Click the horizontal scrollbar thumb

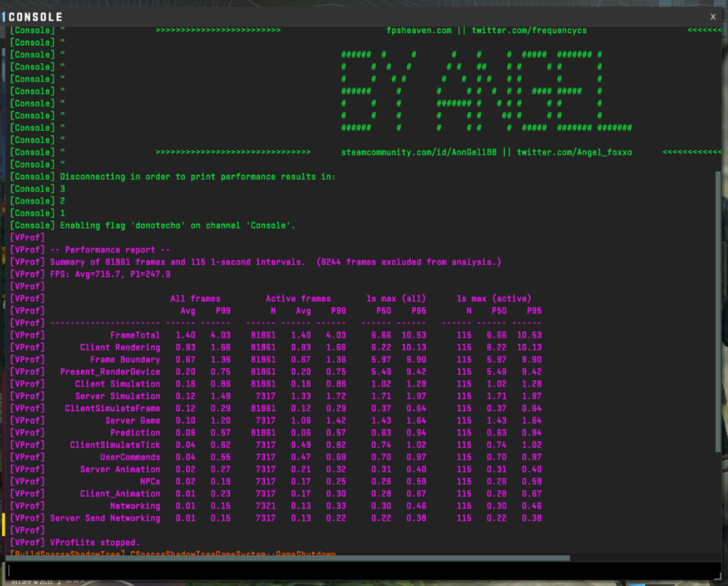tap(288, 558)
